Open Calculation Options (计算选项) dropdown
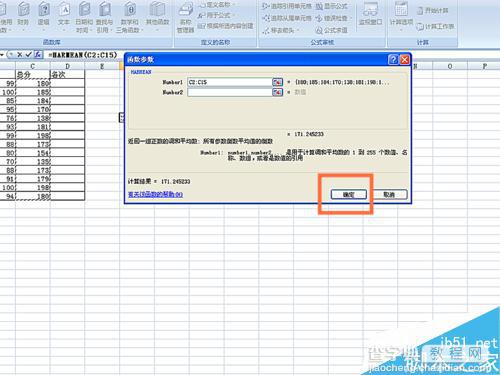The image size is (500, 375). (401, 17)
